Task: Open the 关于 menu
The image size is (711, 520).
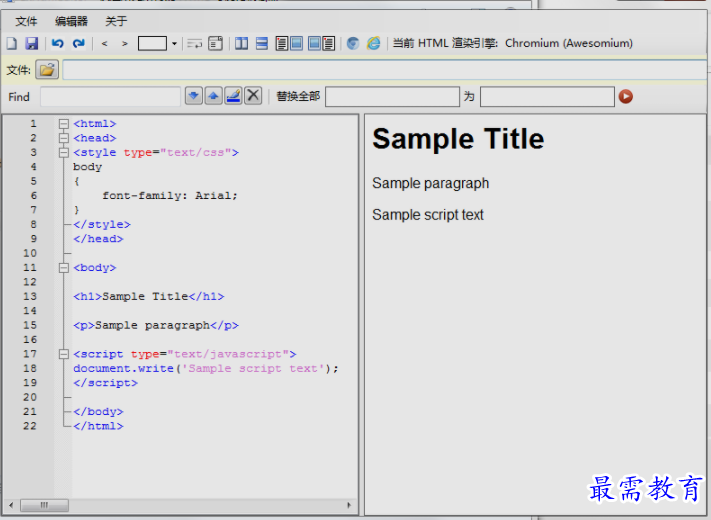Action: (x=116, y=21)
